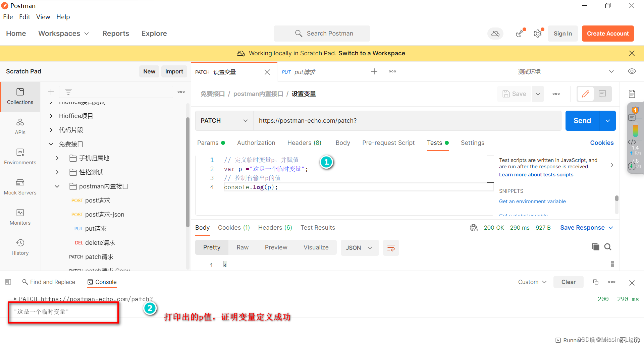Switch response view to Raw
Screen dimensions: 644x346
(243, 247)
